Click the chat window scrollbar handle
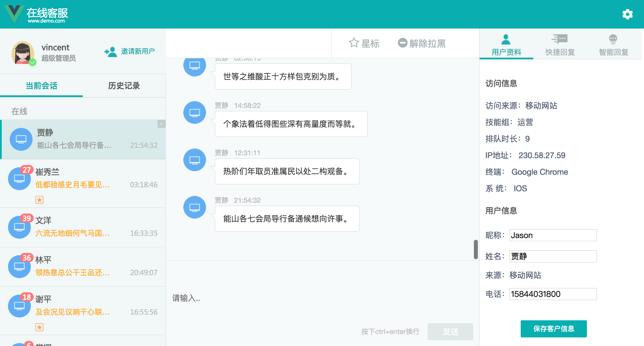 (x=476, y=249)
